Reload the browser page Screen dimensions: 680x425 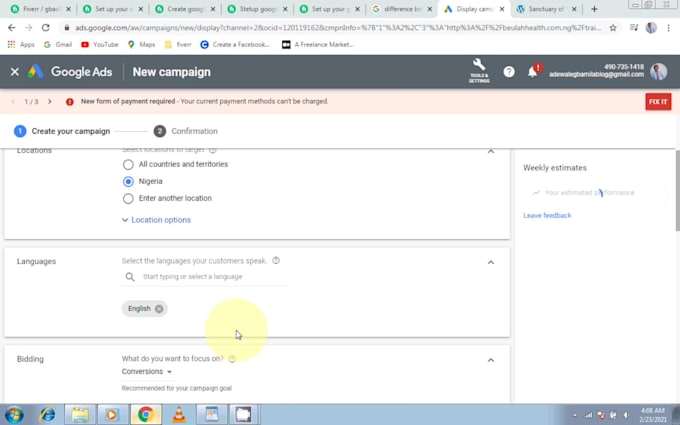pos(46,28)
